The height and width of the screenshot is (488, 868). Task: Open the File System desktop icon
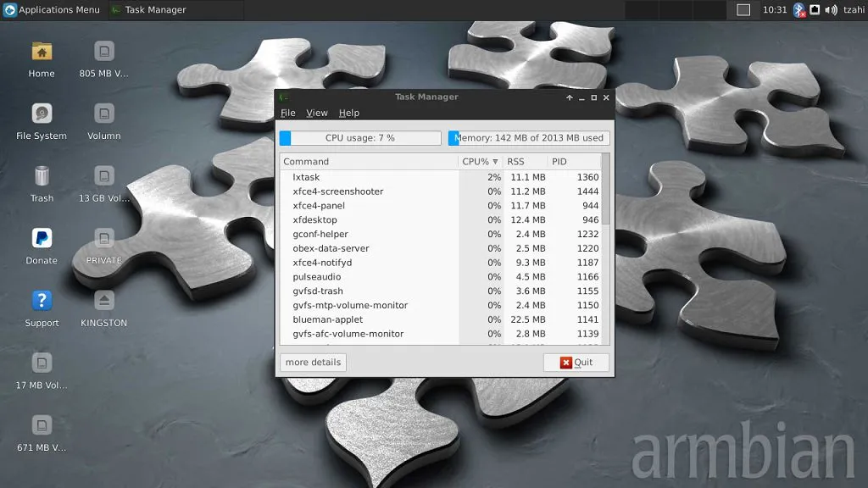pos(42,114)
